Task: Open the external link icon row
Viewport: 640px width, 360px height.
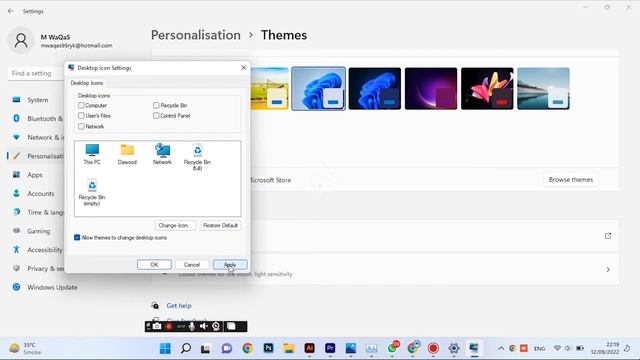Action: tap(608, 236)
